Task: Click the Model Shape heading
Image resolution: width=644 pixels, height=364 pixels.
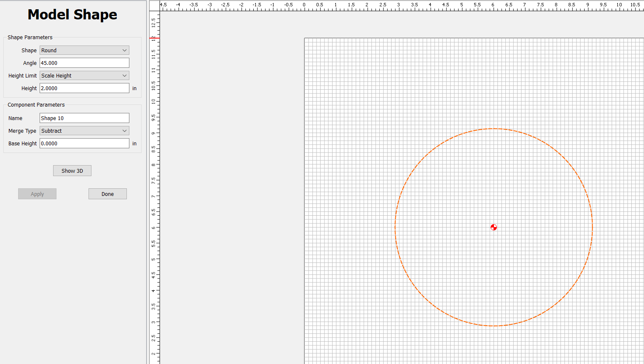Action: [x=72, y=15]
